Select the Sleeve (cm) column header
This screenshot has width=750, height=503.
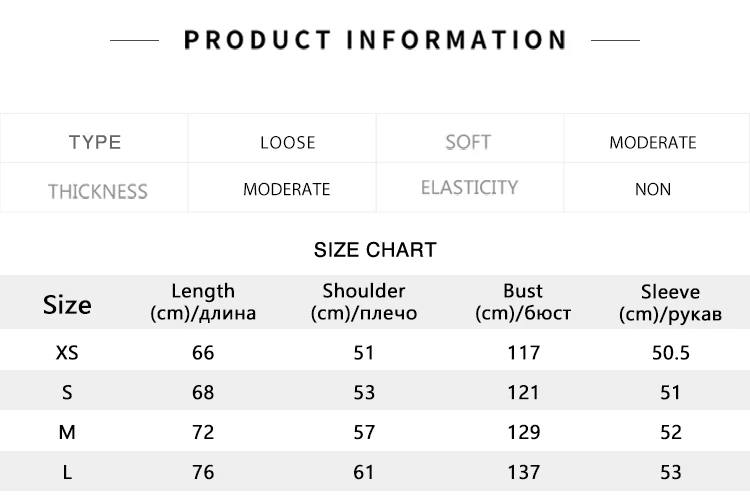pyautogui.click(x=670, y=303)
